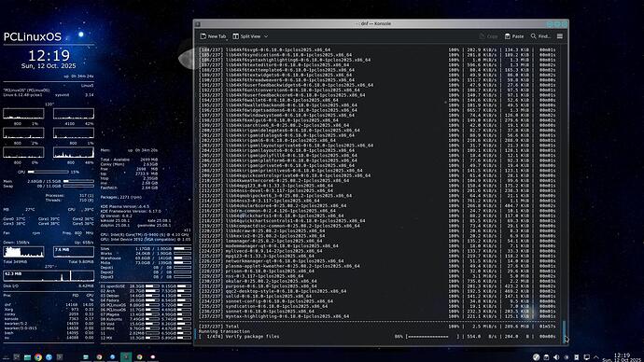
Task: Click the volume icon in system tray
Action: (x=556, y=357)
